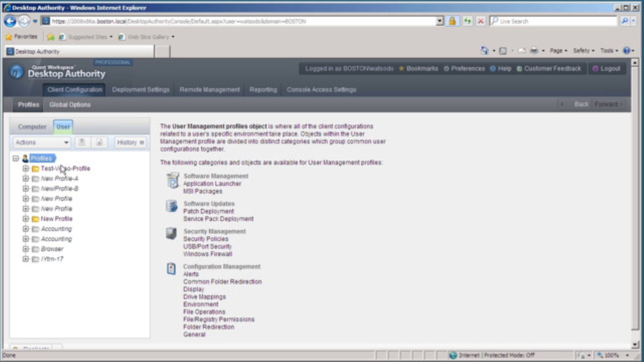Open the Drive Mappings link

(x=204, y=297)
